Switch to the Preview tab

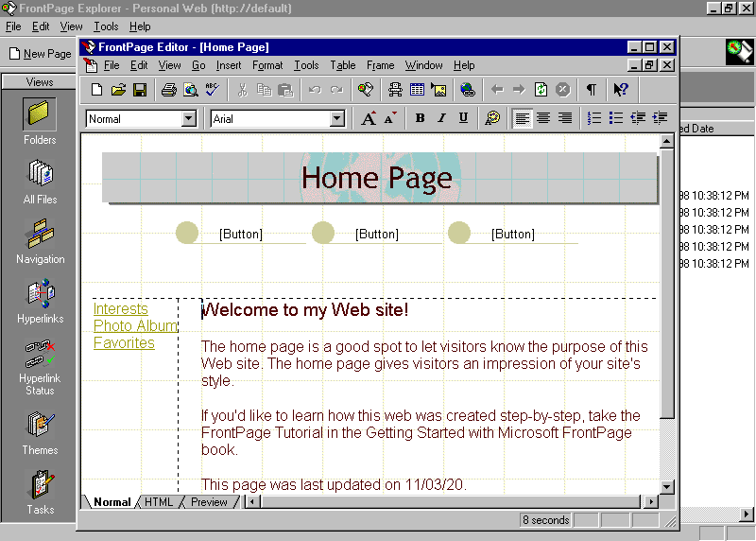[209, 502]
